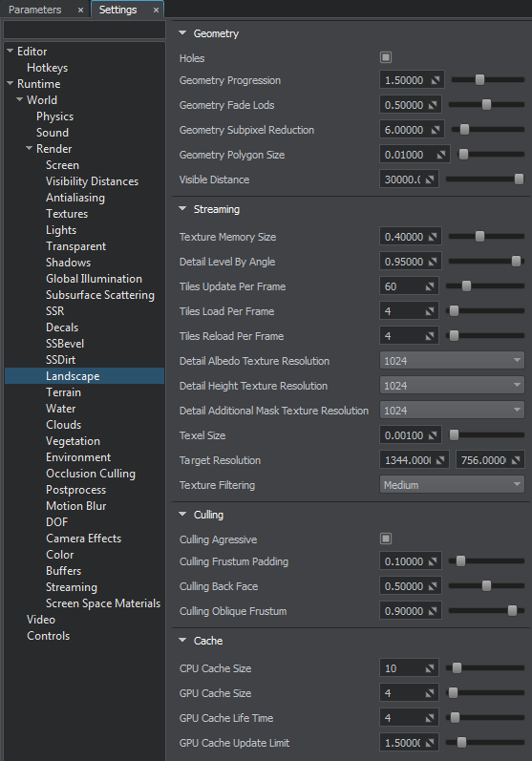The image size is (532, 761).
Task: Select Antialiasing in the settings tree
Action: pos(75,198)
